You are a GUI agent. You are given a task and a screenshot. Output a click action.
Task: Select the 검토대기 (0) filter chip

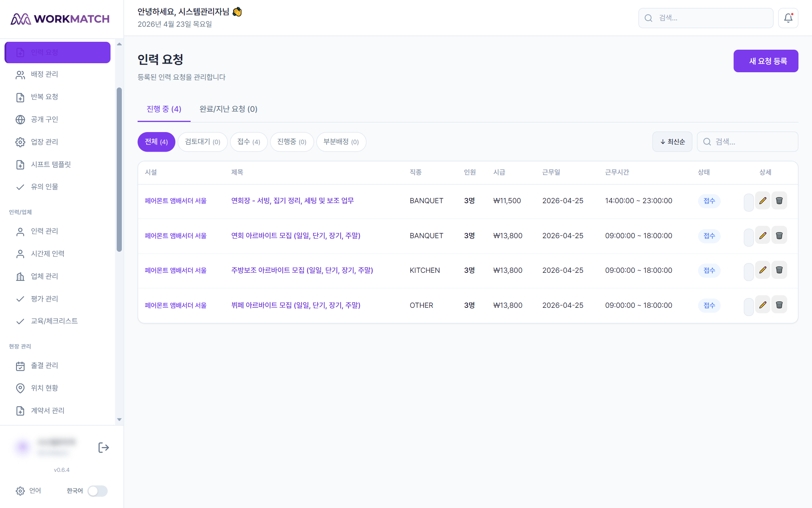click(203, 142)
